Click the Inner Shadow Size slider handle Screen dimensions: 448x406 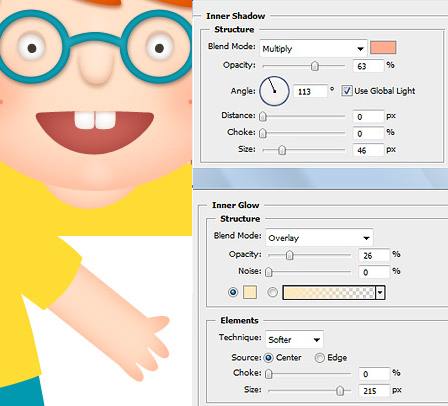(282, 150)
